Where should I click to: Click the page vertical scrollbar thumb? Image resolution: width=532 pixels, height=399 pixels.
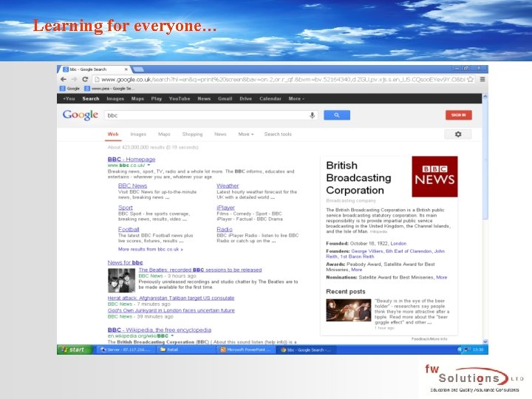click(x=485, y=160)
